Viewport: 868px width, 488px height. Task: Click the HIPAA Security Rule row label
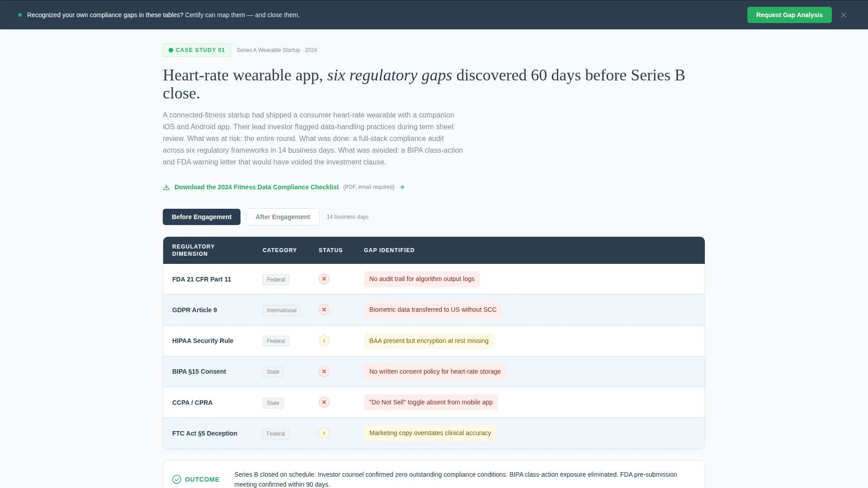tap(203, 341)
